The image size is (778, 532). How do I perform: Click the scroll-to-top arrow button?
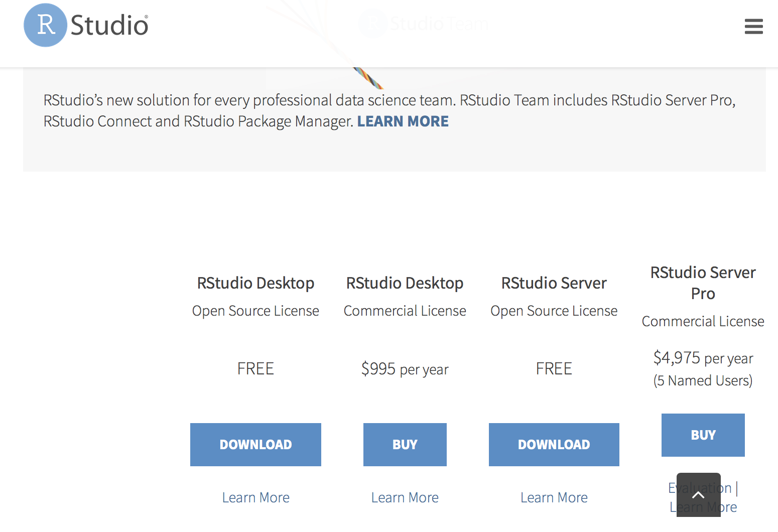(698, 495)
